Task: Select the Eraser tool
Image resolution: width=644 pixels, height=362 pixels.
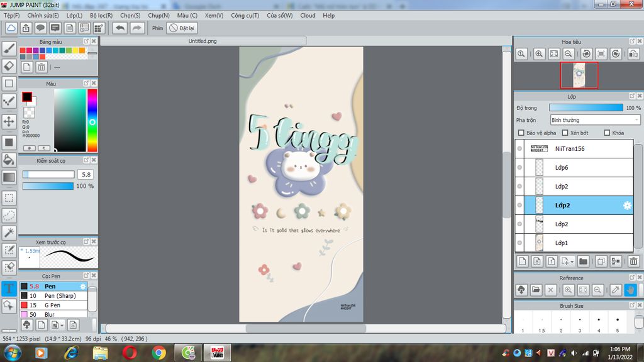Action: pos(9,65)
